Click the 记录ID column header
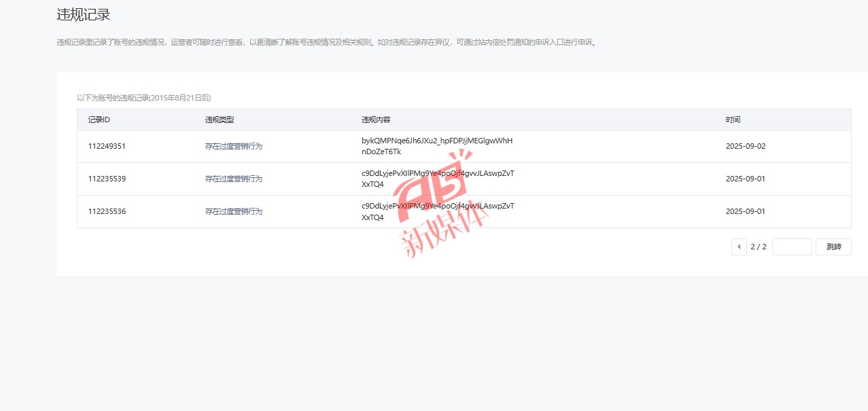Viewport: 868px width, 411px height. coord(99,120)
